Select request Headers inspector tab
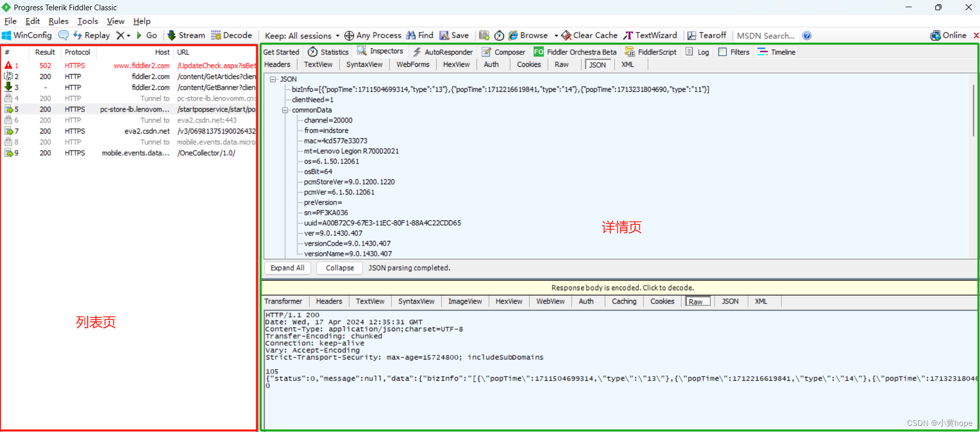 277,64
